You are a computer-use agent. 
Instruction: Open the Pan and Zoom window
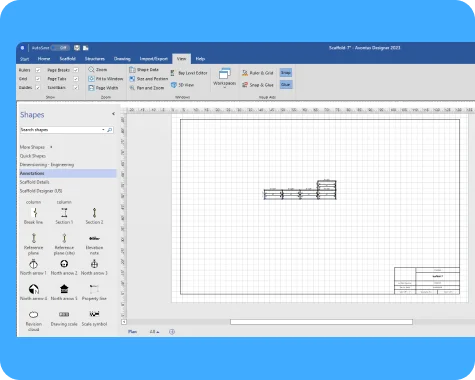tap(147, 88)
